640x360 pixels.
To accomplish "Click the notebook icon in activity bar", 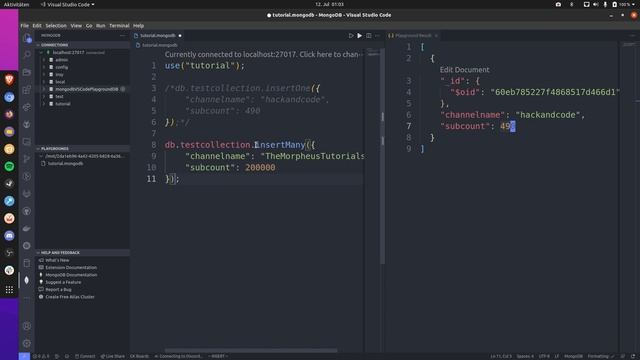I will pos(27,263).
